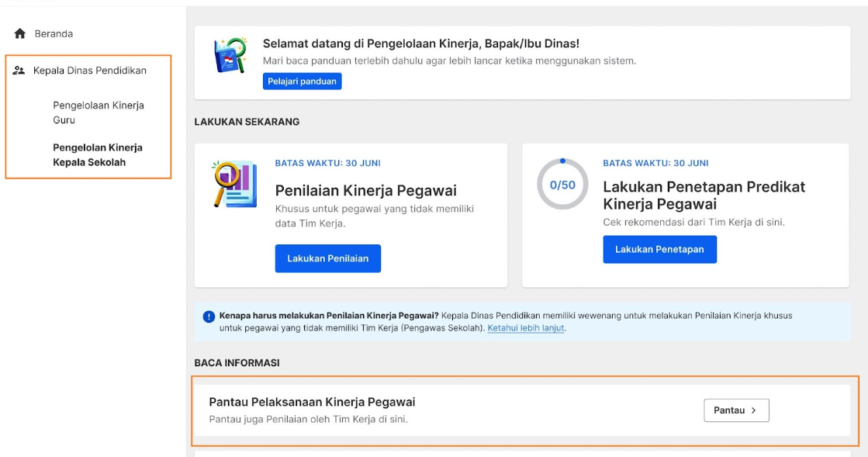The image size is (868, 457).
Task: Expand Kepala Dinas Pendidikan menu
Action: [x=90, y=71]
